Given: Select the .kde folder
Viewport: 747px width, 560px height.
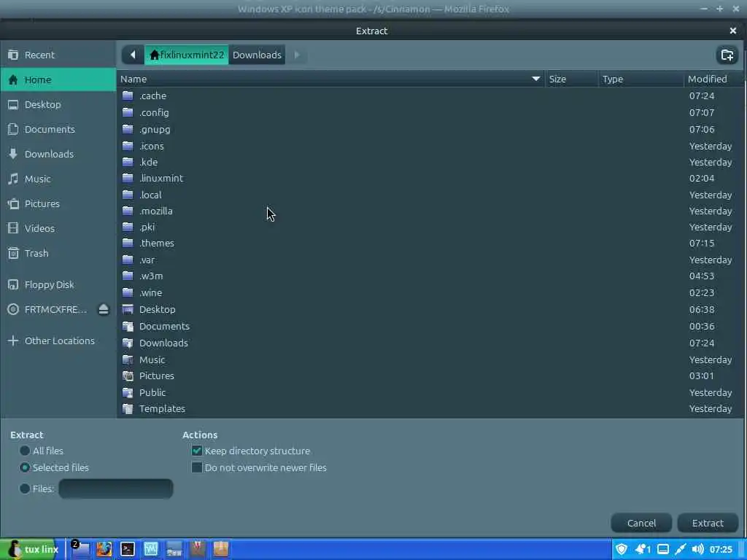Looking at the screenshot, I should [430, 162].
